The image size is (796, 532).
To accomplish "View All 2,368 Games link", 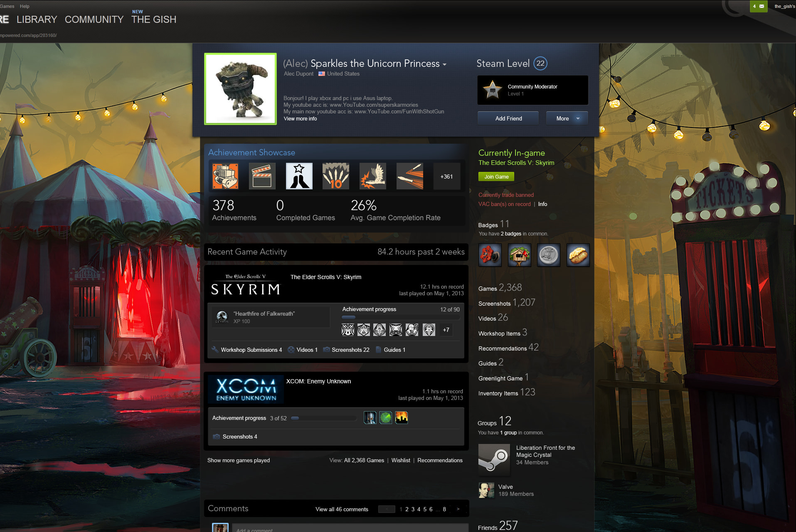I will (x=364, y=460).
